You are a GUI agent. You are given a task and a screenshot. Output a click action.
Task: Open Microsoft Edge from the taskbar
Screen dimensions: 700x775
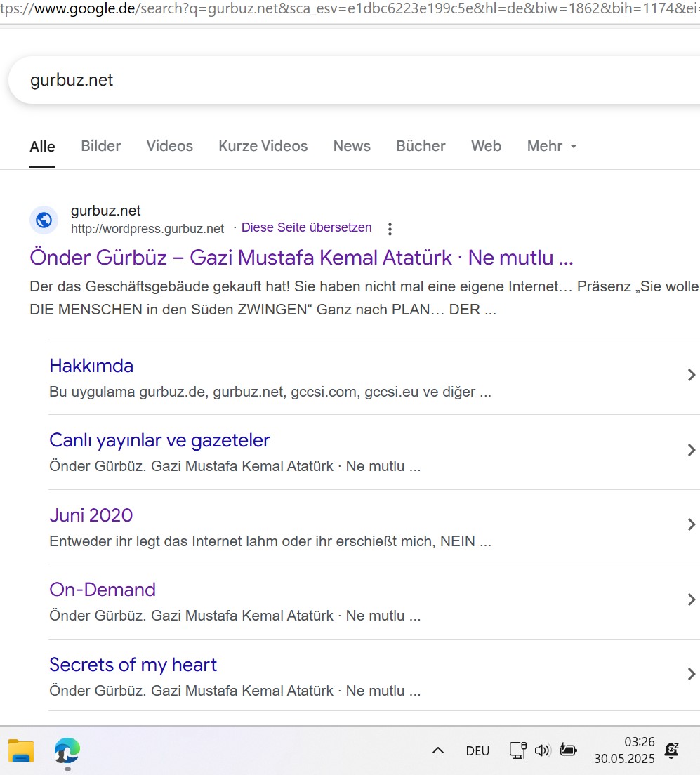point(67,751)
